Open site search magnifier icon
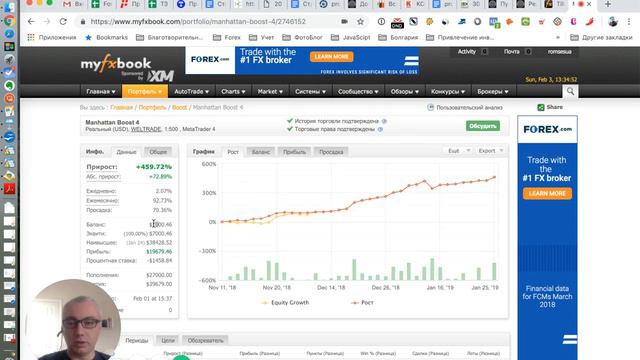Screen dimensions: 640x360 tap(570, 91)
